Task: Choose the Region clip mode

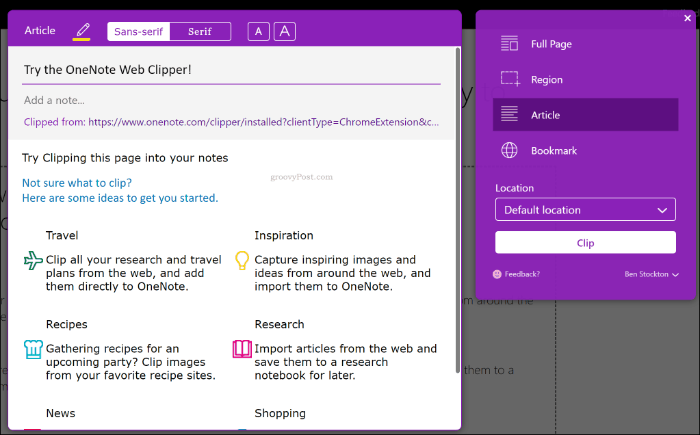Action: (x=585, y=79)
